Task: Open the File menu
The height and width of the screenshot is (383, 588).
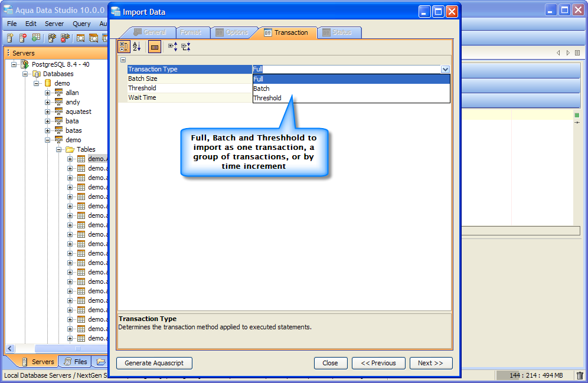Action: click(x=12, y=24)
